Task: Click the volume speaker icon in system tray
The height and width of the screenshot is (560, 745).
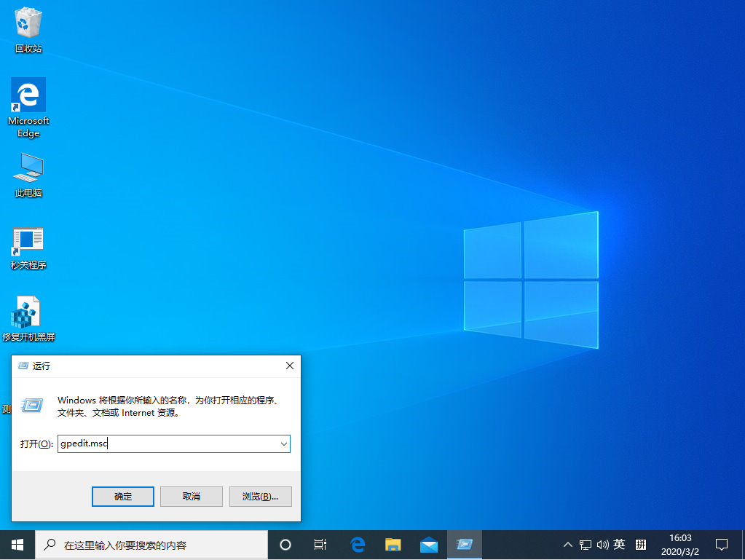Action: [x=602, y=544]
